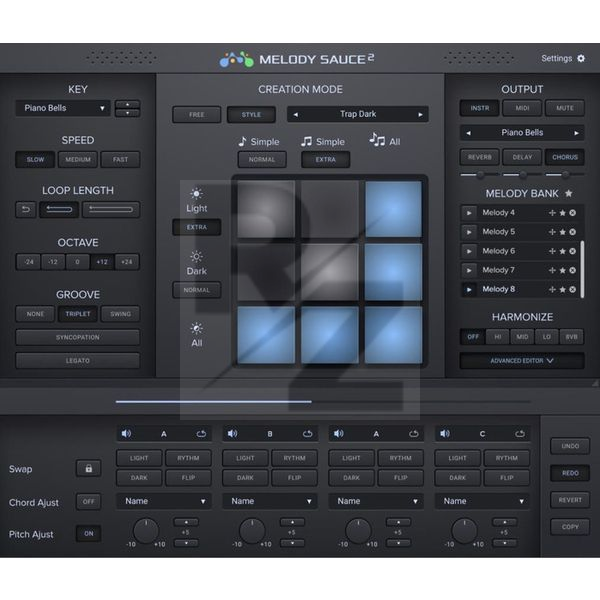Screen dimensions: 600x600
Task: Select MIDI output mode
Action: (x=522, y=108)
